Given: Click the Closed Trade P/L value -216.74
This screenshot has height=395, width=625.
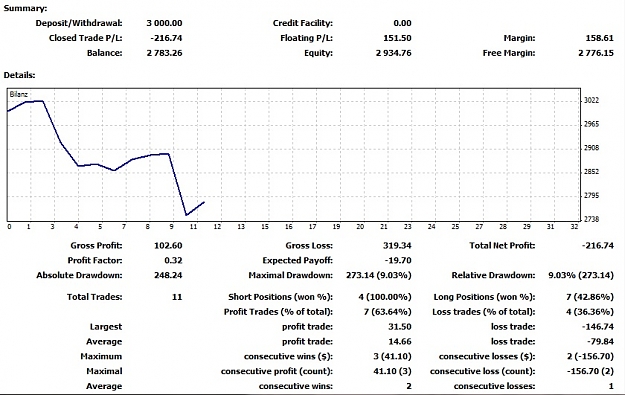Looking at the screenshot, I should (166, 38).
